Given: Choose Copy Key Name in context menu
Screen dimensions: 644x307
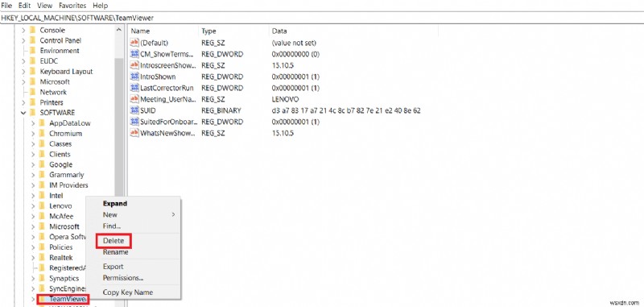Looking at the screenshot, I should (128, 292).
